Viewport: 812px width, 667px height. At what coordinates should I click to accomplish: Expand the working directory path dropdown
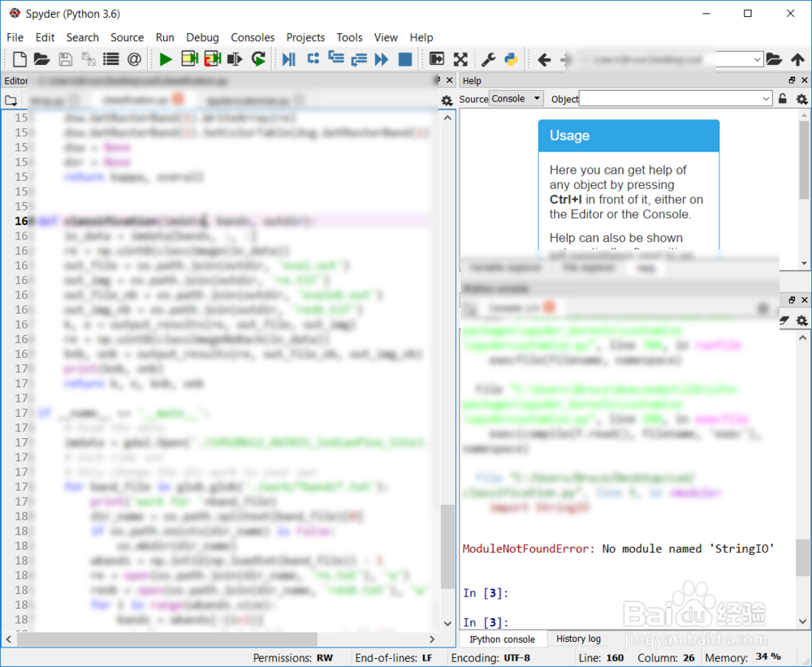757,59
